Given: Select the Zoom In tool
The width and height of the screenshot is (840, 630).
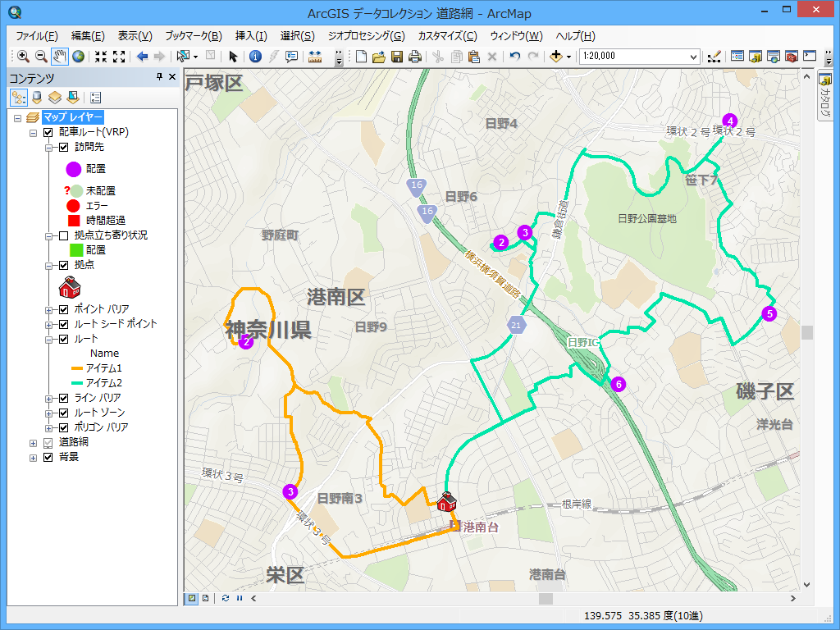Looking at the screenshot, I should pyautogui.click(x=23, y=57).
